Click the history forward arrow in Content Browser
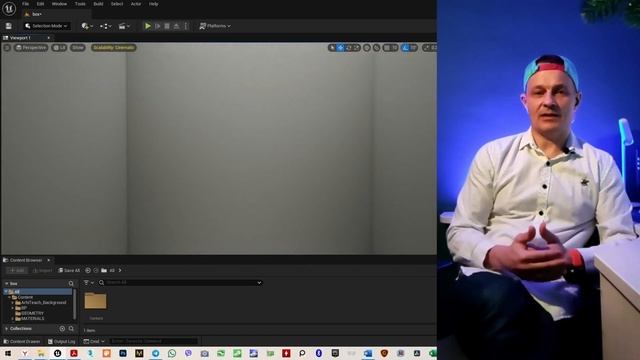640x360 pixels. tap(96, 271)
